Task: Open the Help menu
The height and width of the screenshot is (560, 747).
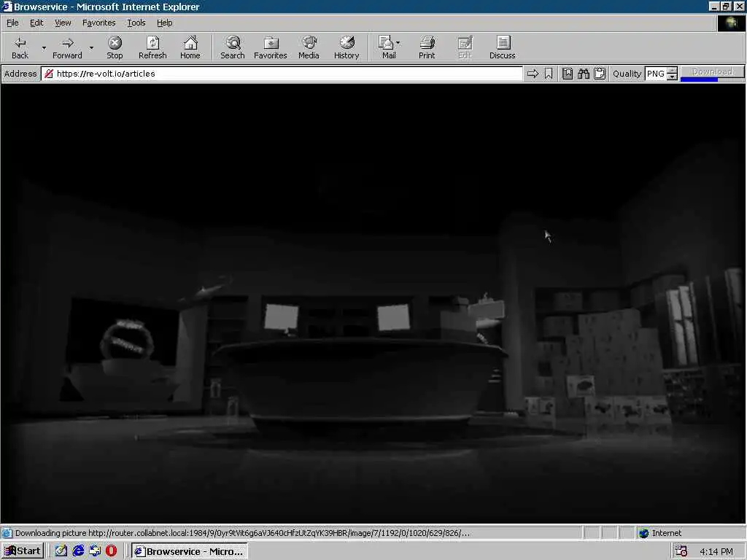Action: click(164, 23)
